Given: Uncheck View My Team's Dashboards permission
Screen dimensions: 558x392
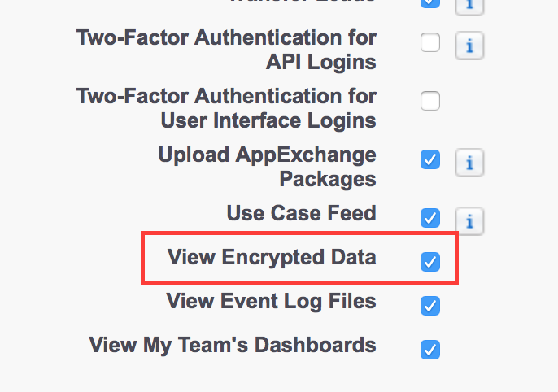Looking at the screenshot, I should 430,350.
